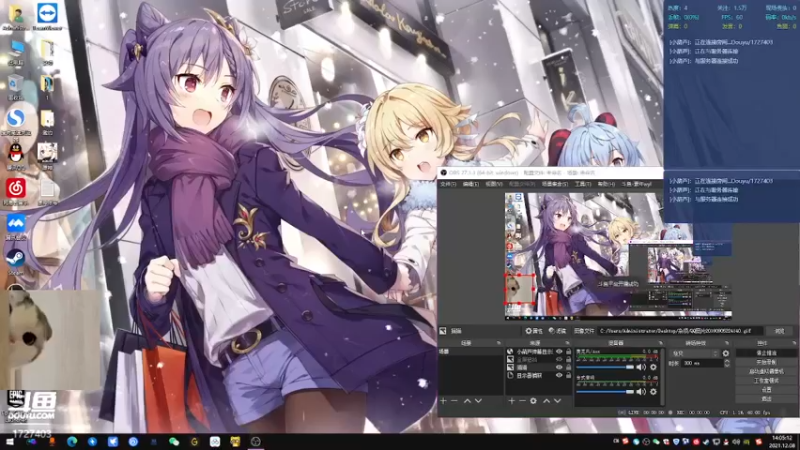
Task: Open Tencent Meeting blue desktop shortcut
Action: pyautogui.click(x=16, y=225)
